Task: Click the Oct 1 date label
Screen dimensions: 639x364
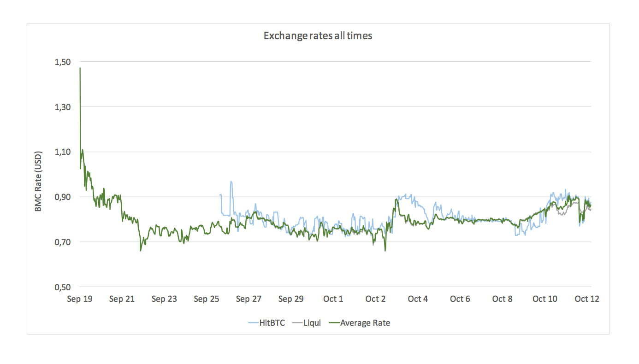Action: click(x=333, y=299)
